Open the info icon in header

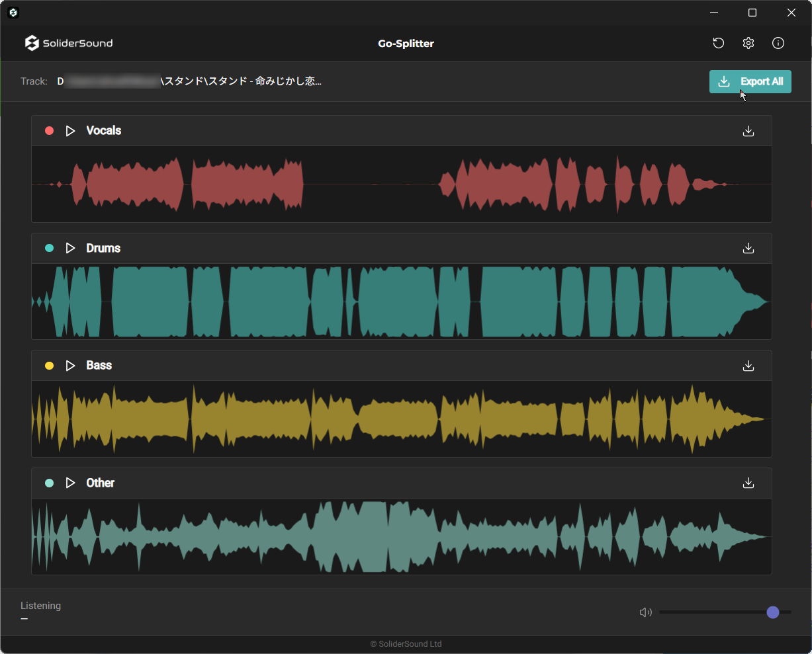click(778, 43)
